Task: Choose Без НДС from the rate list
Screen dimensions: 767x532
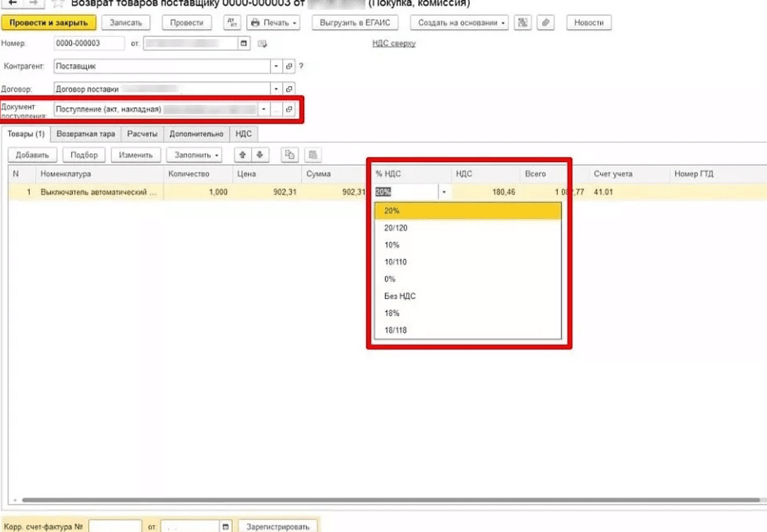Action: pos(399,296)
